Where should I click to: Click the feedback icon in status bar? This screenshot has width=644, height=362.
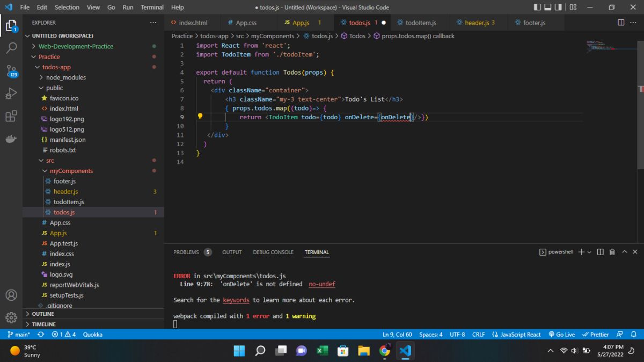(x=619, y=334)
